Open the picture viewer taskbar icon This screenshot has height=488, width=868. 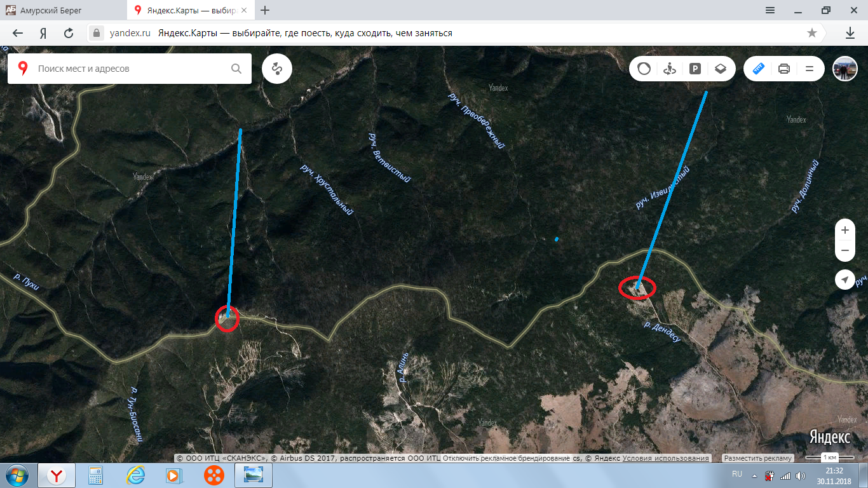coord(254,475)
